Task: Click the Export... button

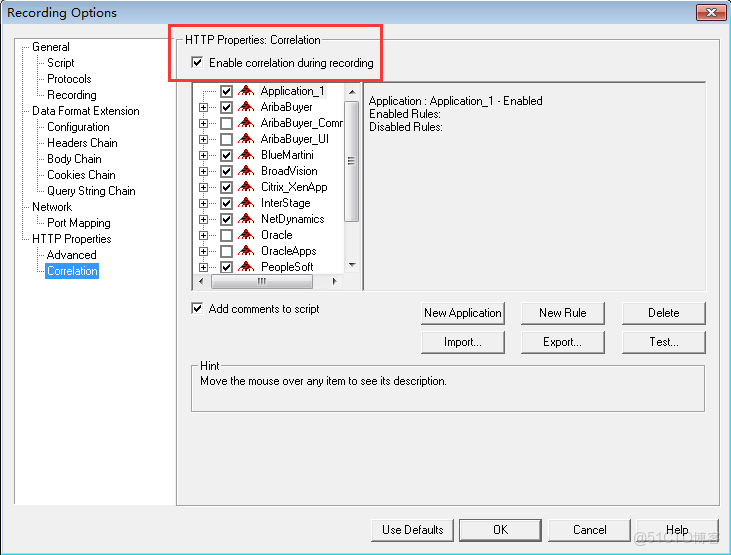Action: pos(563,342)
